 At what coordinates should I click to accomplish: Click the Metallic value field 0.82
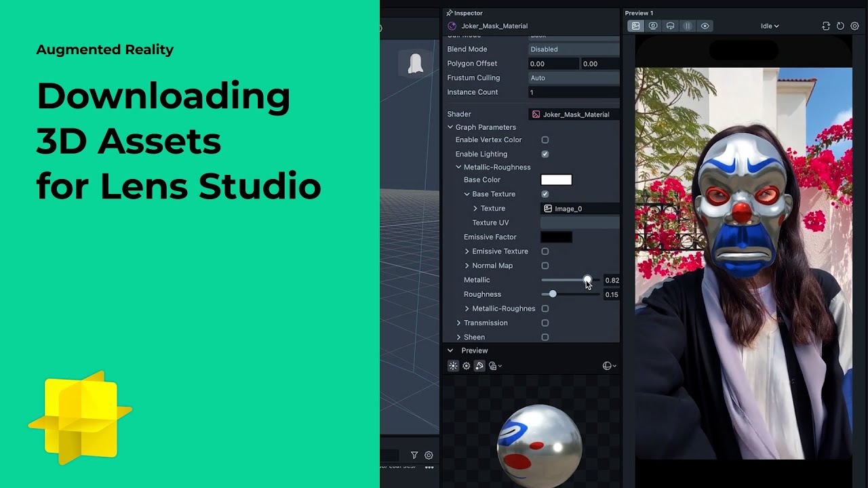[612, 281]
